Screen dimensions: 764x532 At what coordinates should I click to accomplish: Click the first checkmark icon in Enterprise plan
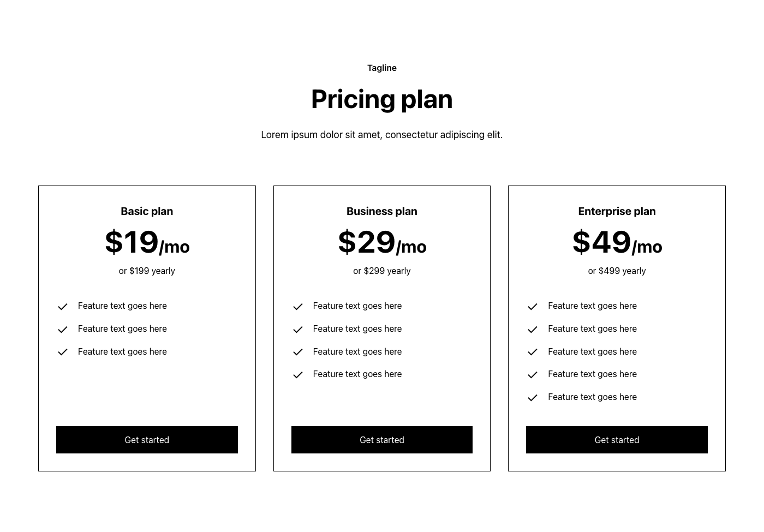pyautogui.click(x=533, y=307)
